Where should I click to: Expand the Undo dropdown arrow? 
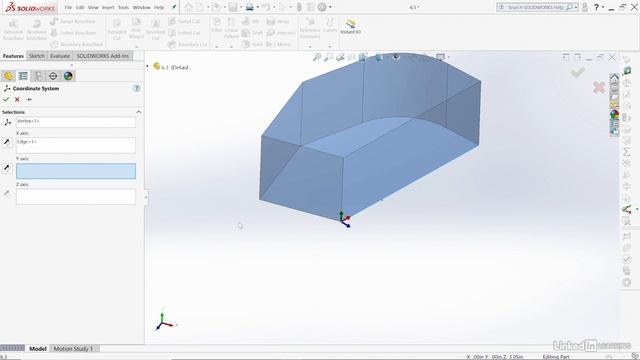274,7
